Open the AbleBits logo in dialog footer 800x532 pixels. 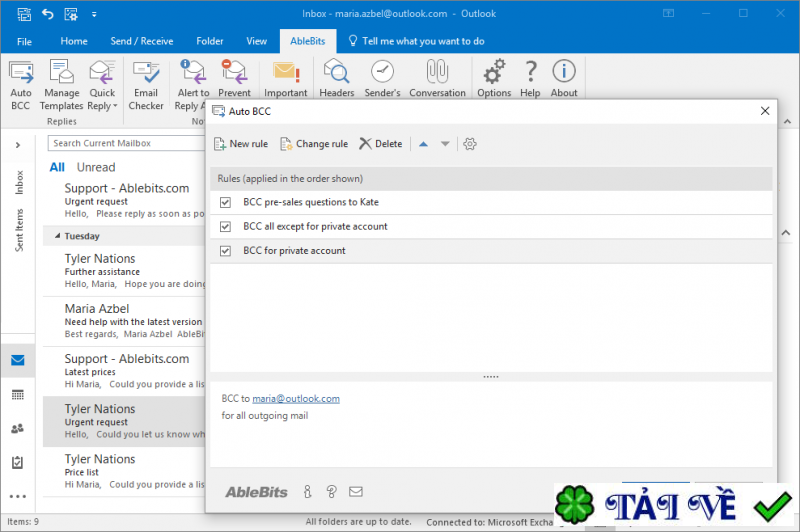(256, 492)
